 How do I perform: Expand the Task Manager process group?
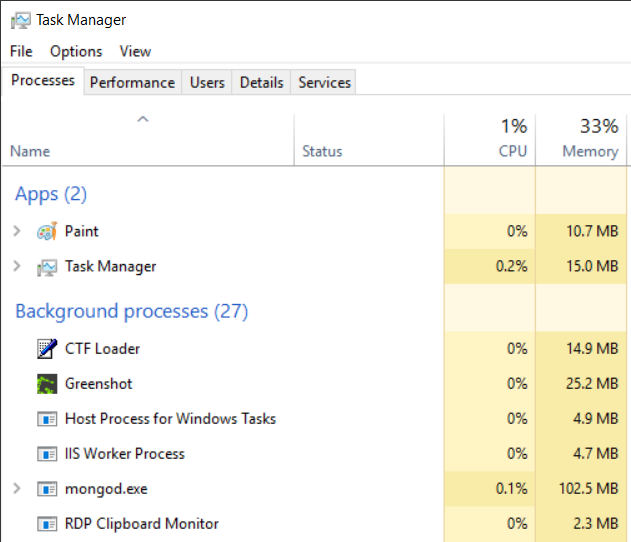tap(17, 266)
